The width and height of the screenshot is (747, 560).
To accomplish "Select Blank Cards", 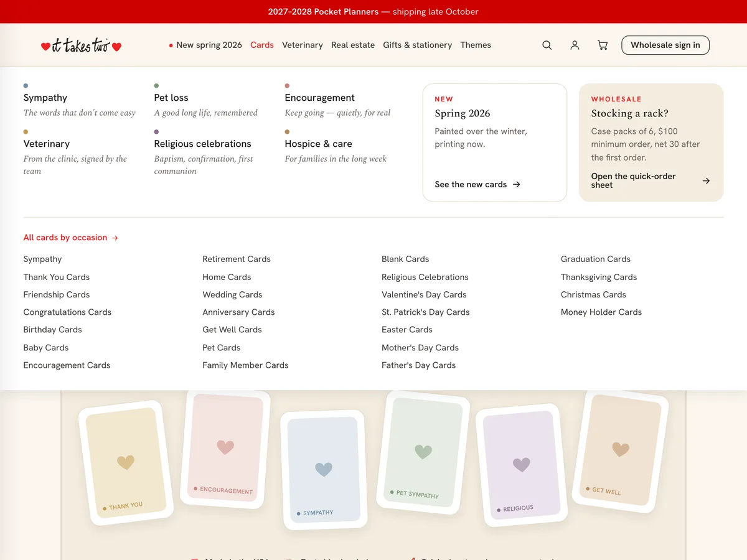I will tap(405, 259).
